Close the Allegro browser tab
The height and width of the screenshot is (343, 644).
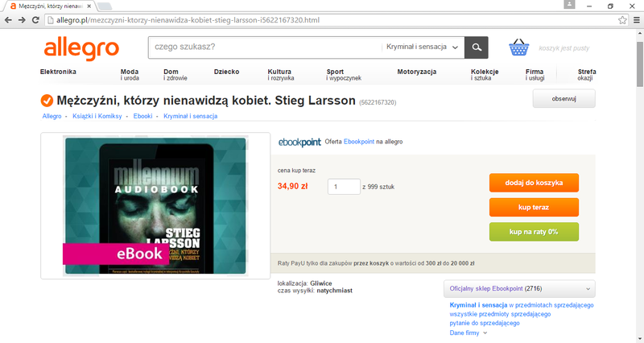pyautogui.click(x=89, y=6)
